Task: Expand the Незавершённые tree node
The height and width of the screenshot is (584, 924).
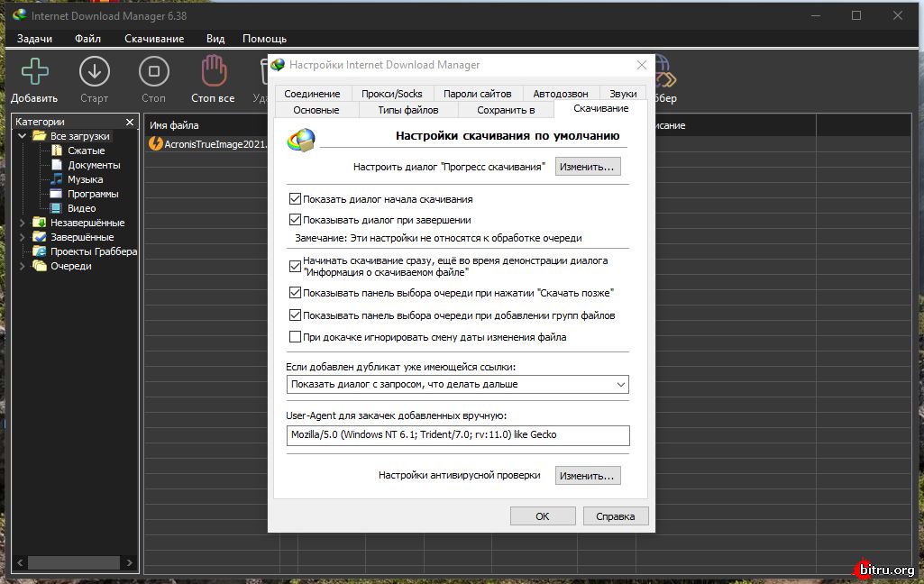Action: (22, 223)
